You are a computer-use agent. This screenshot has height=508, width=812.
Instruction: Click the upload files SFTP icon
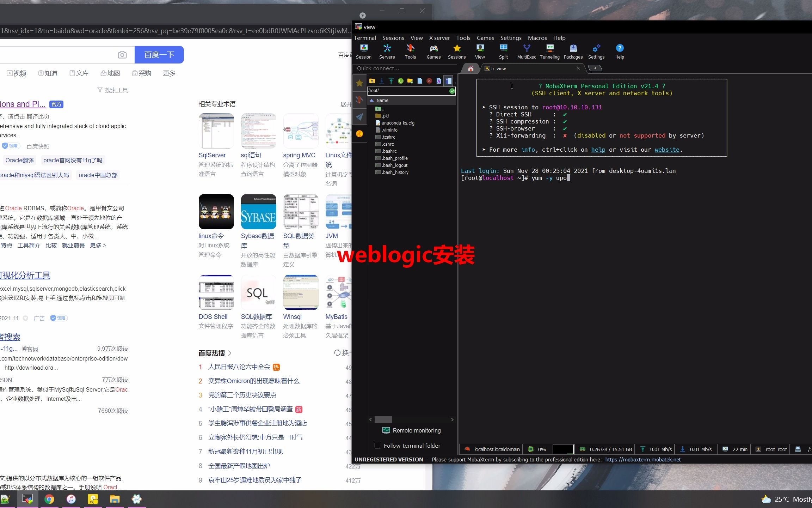click(x=391, y=81)
